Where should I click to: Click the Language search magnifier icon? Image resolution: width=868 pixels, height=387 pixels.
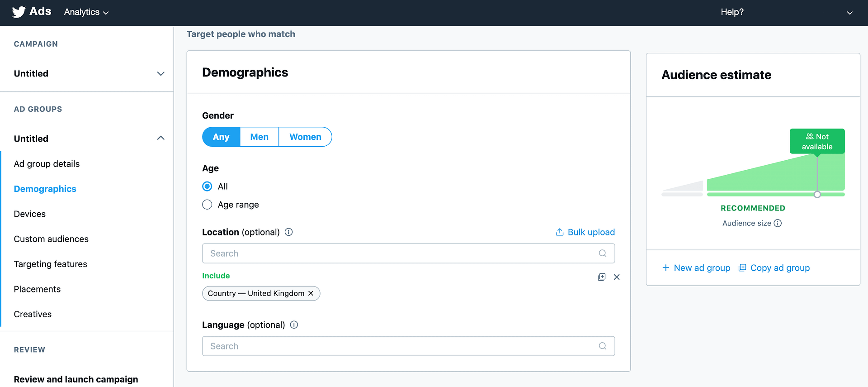(603, 346)
